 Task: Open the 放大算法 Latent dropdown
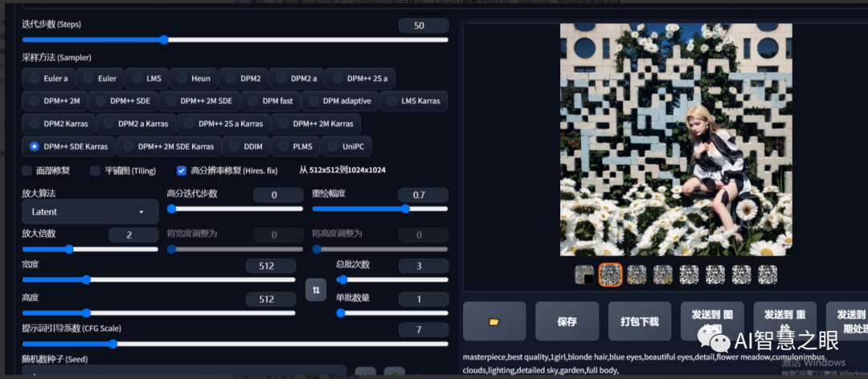point(90,212)
